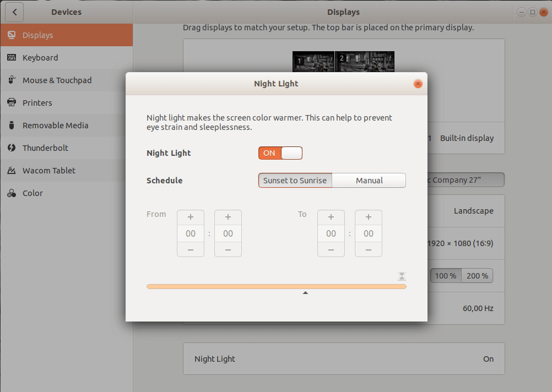Click the Removable Media icon

[x=11, y=126]
